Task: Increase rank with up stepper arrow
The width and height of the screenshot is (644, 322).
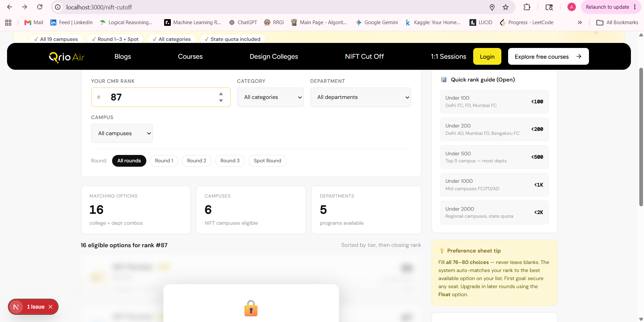Action: [221, 94]
